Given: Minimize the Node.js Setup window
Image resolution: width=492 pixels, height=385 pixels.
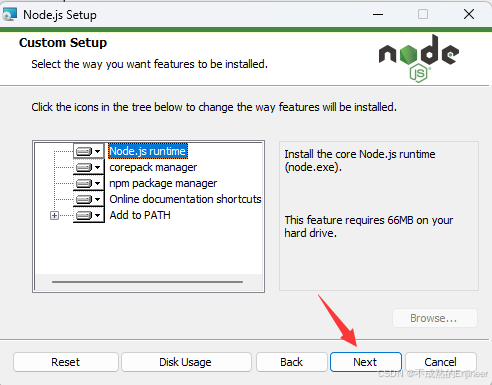Looking at the screenshot, I should tap(378, 14).
